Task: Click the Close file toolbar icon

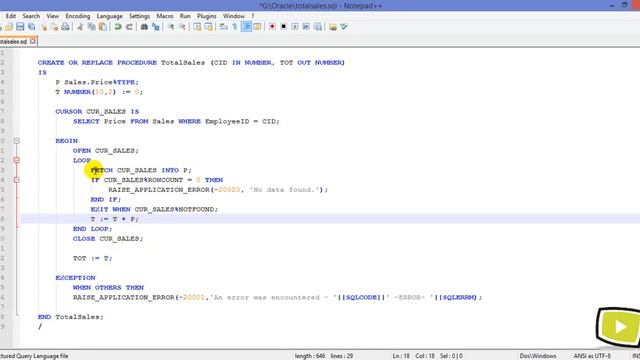Action: (43, 27)
